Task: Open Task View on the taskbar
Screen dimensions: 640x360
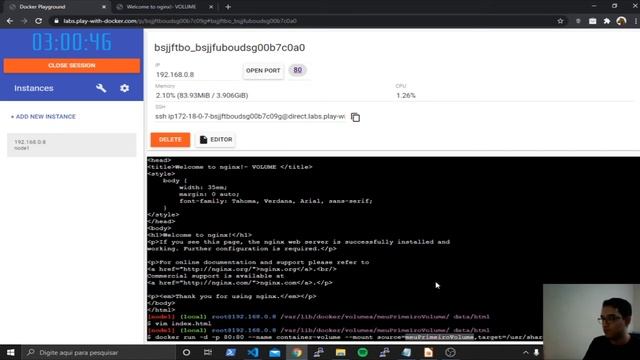Action: pyautogui.click(x=208, y=352)
